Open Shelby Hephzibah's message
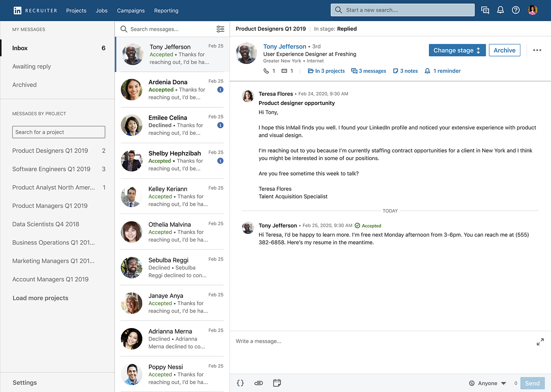The height and width of the screenshot is (392, 551). [x=172, y=161]
